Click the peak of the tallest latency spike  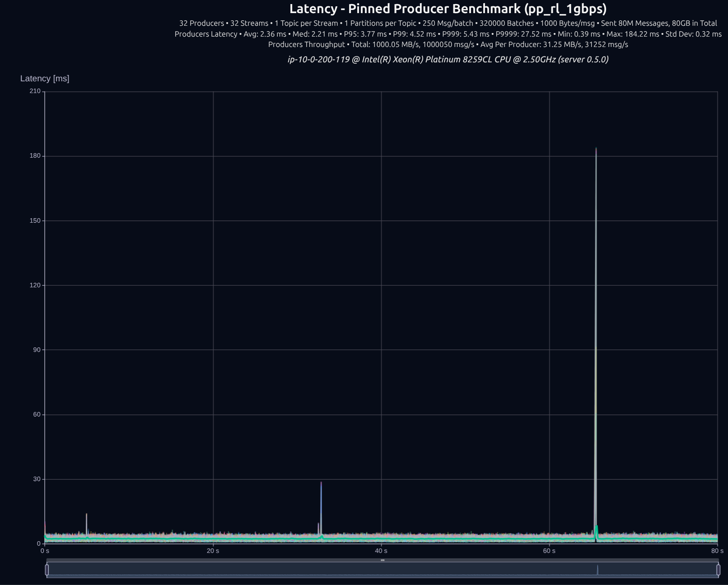pyautogui.click(x=596, y=149)
